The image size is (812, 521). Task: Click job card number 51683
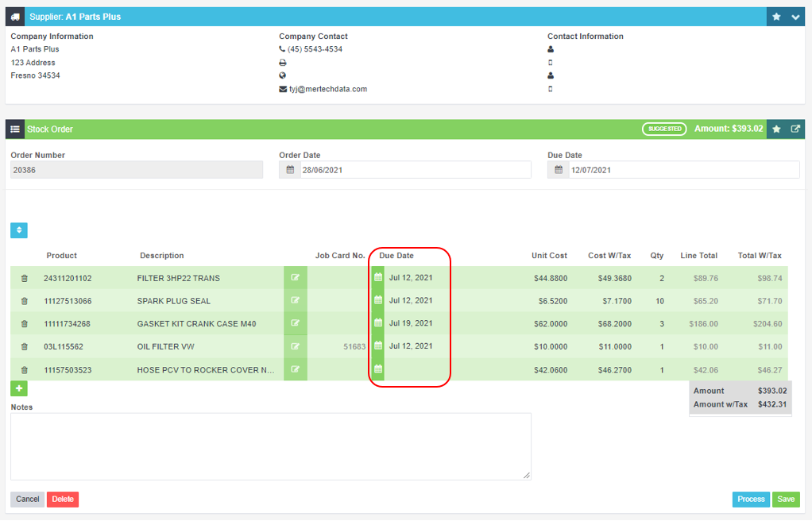pos(354,346)
